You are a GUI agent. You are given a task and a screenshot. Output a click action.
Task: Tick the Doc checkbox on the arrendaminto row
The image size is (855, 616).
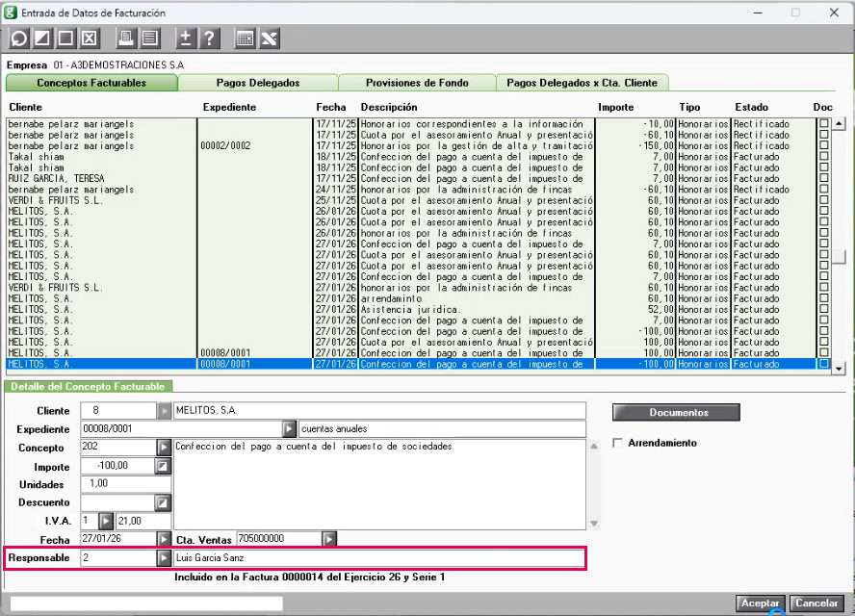(823, 298)
